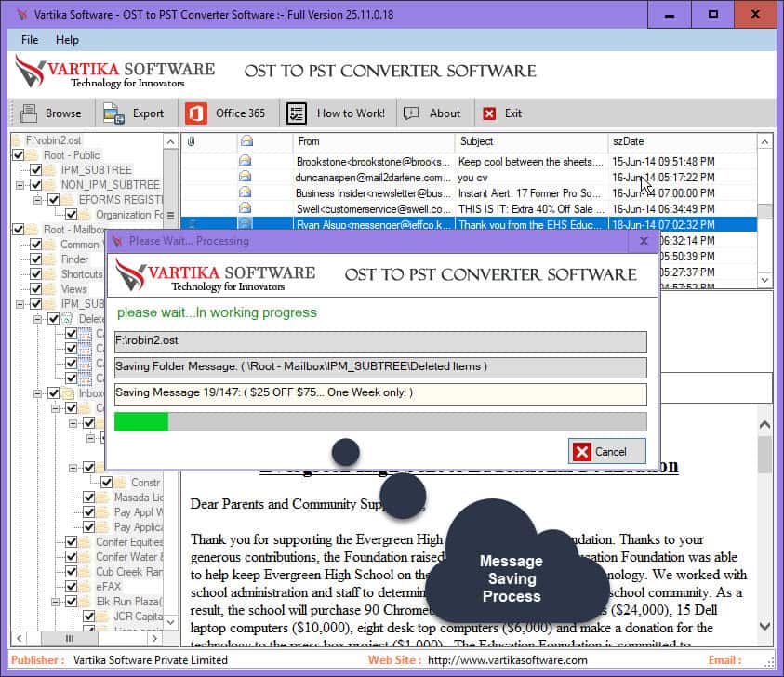Collapse the EFORMS REGISTRY tree node
The image size is (784, 677).
(x=37, y=200)
